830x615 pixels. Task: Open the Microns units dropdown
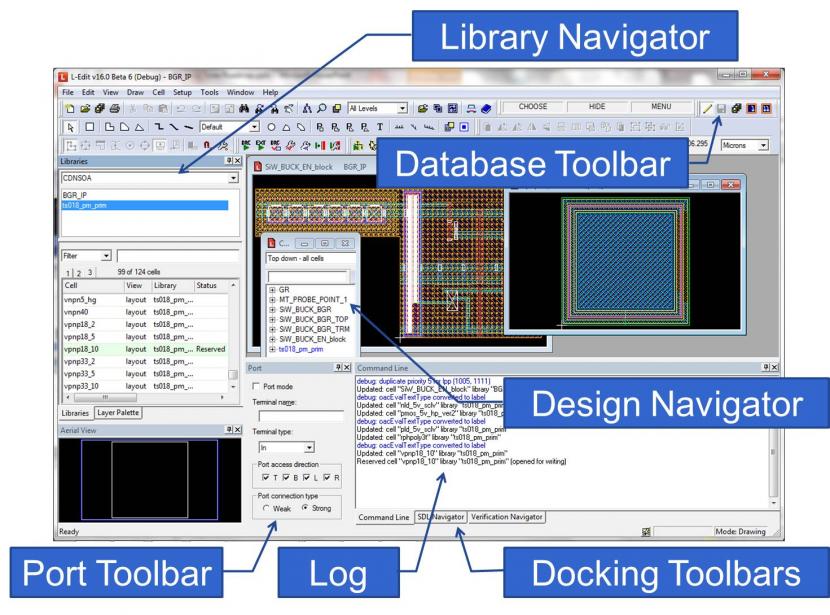click(763, 145)
